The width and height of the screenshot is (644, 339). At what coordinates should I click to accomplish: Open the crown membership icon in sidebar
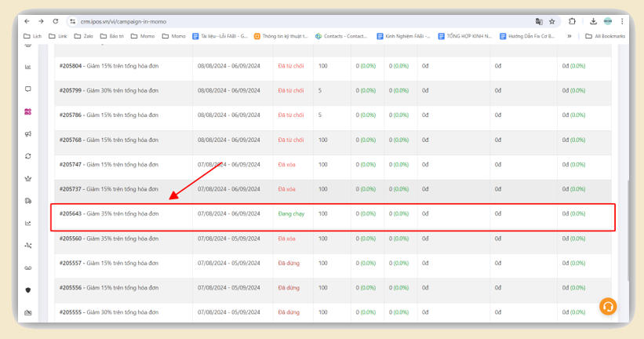[28, 178]
